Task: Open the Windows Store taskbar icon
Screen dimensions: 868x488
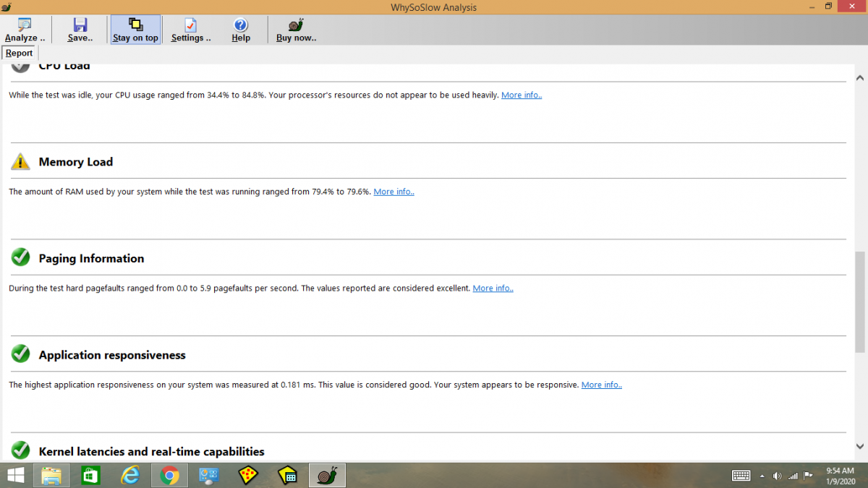Action: pos(90,475)
